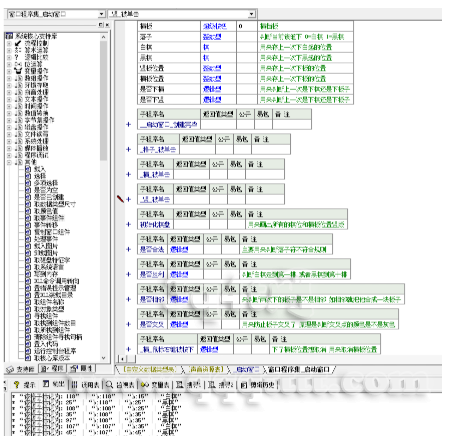Screen dimensions: 450x436
Task: Open the 窗口程序集_启动窗口 dropdown
Action: (101, 14)
